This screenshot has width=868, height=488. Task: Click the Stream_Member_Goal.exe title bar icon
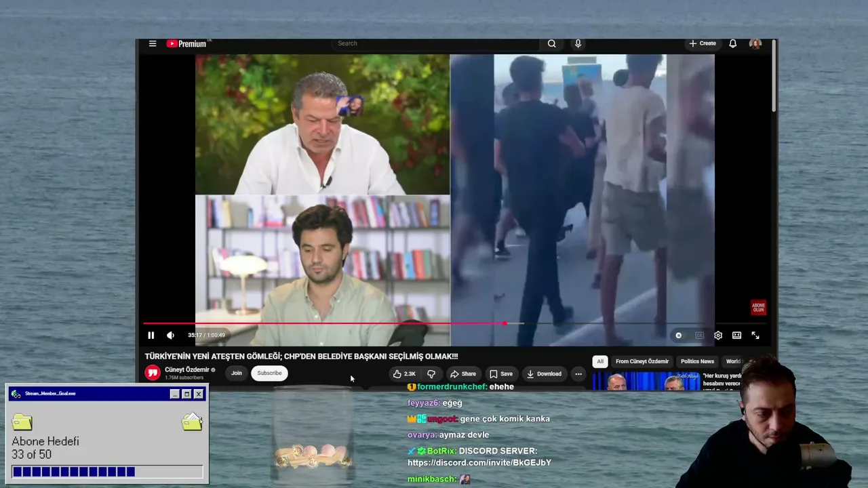pyautogui.click(x=16, y=394)
